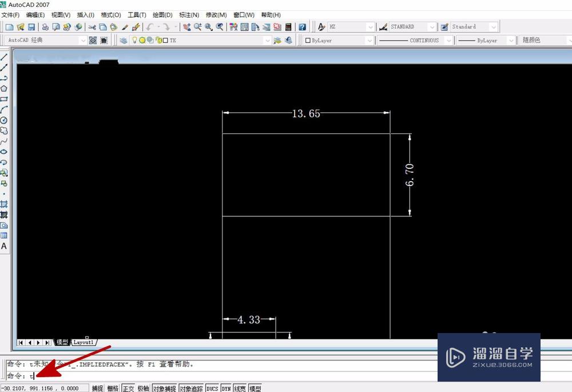This screenshot has width=572, height=392.
Task: Toggle 对象捕捉 object snap in status bar
Action: pyautogui.click(x=165, y=389)
